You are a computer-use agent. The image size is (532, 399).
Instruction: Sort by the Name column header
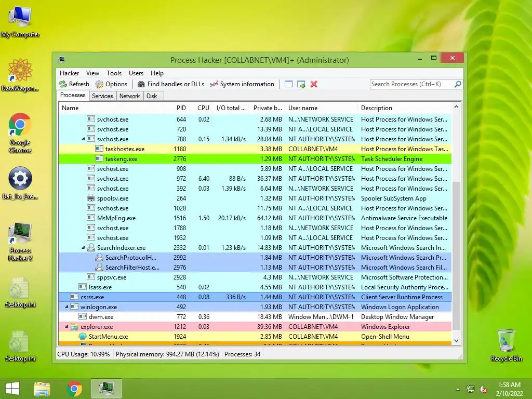(111, 108)
